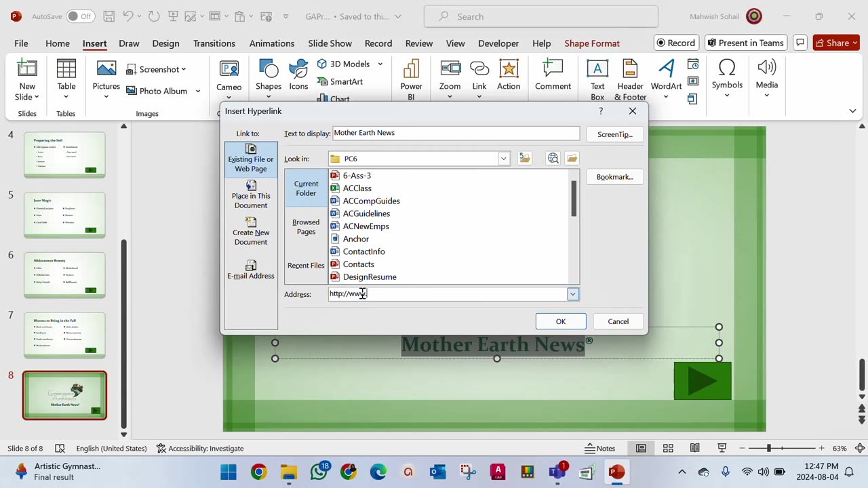Open the Screenshot dropdown

click(157, 69)
